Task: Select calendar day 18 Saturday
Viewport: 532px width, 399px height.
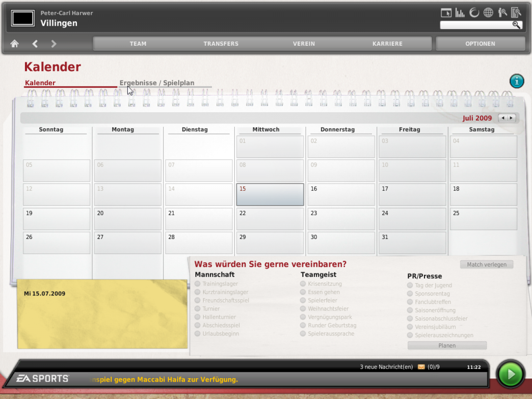Action: point(484,195)
